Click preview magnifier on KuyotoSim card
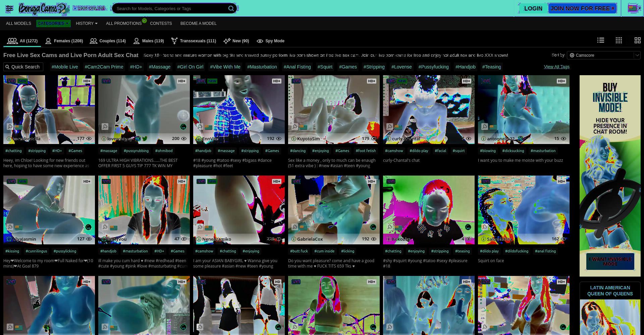This screenshot has height=335, width=644. [x=295, y=127]
